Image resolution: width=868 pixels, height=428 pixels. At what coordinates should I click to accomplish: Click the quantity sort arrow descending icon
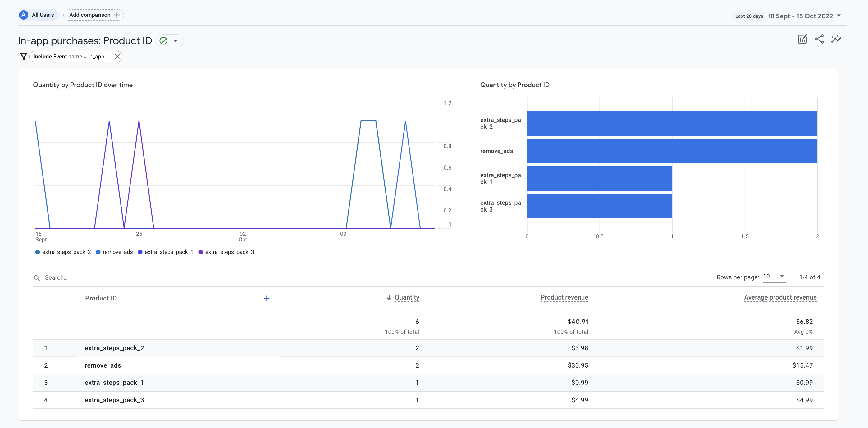(388, 297)
